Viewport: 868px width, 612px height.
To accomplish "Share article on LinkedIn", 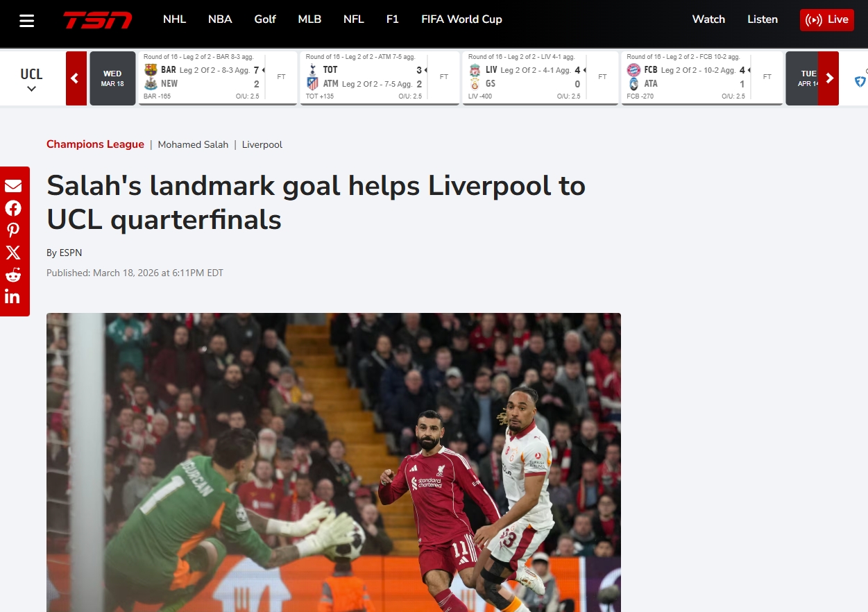I will (13, 297).
